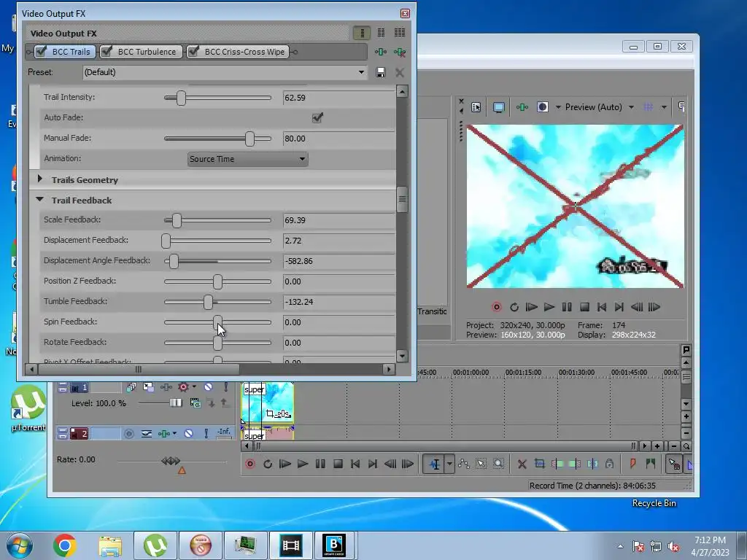
Task: Click the Lock event icon
Action: point(609,464)
